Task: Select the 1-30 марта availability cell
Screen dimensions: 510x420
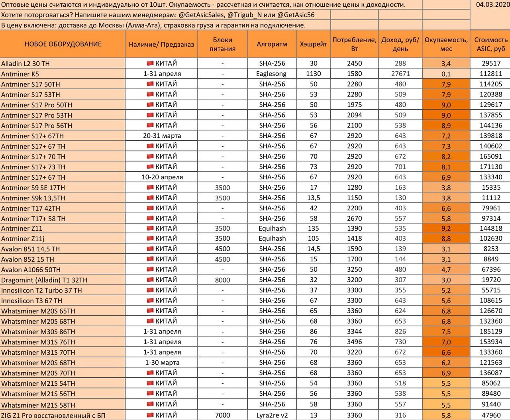Action: 161,363
